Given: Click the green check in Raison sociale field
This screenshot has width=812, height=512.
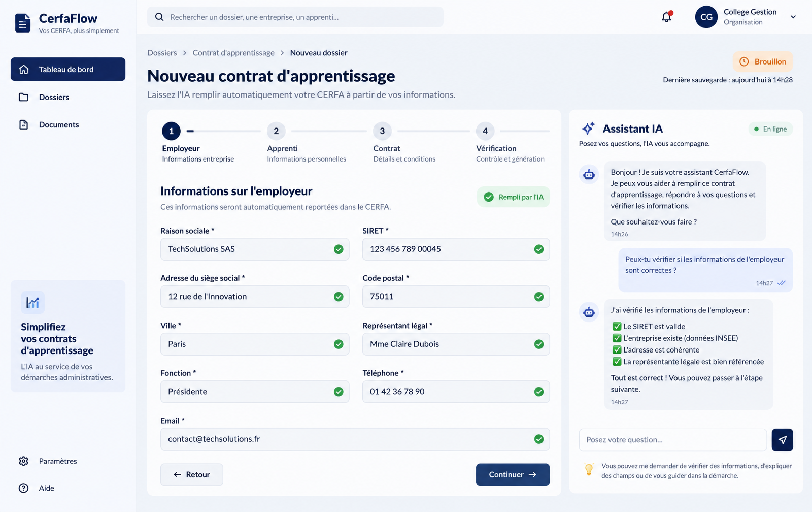Looking at the screenshot, I should [339, 249].
